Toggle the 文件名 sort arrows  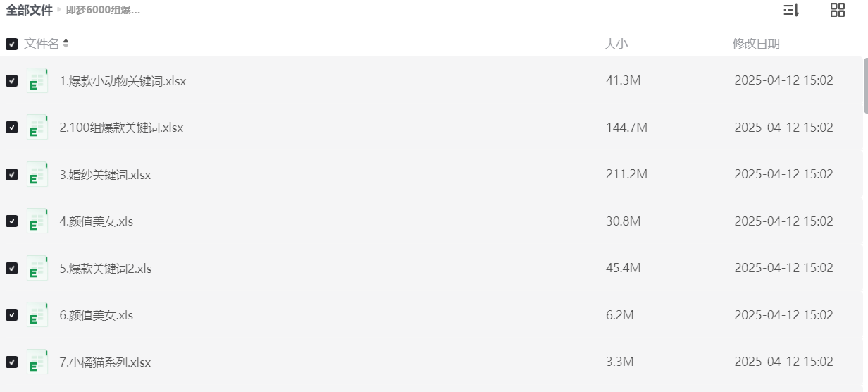[x=66, y=44]
